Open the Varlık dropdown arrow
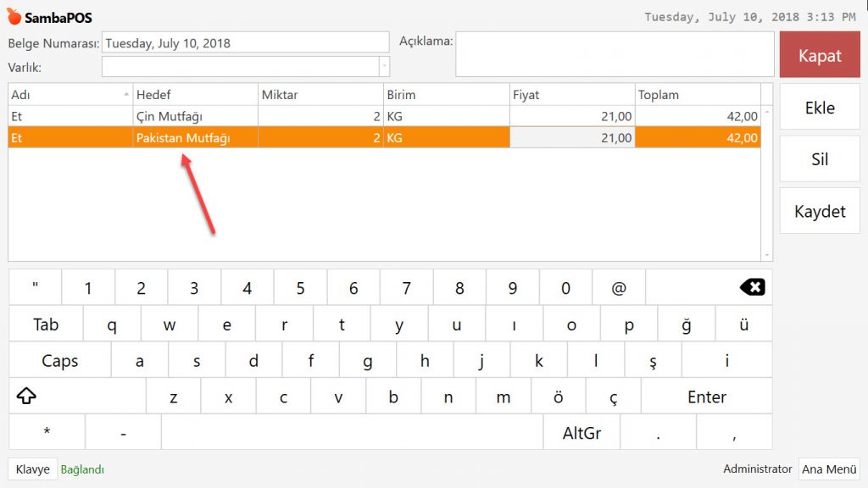 (x=384, y=66)
